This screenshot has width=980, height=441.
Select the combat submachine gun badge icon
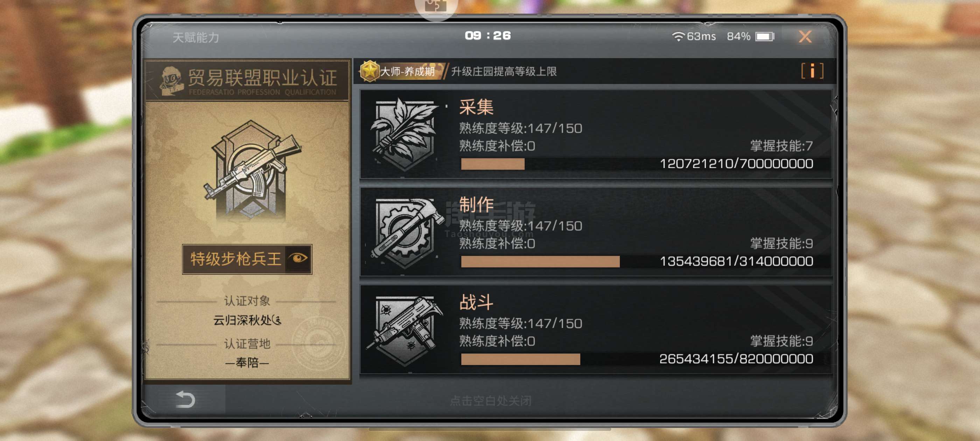[405, 330]
